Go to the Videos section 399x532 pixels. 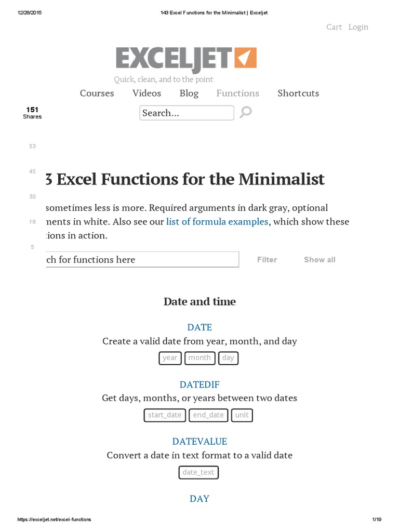pyautogui.click(x=147, y=94)
